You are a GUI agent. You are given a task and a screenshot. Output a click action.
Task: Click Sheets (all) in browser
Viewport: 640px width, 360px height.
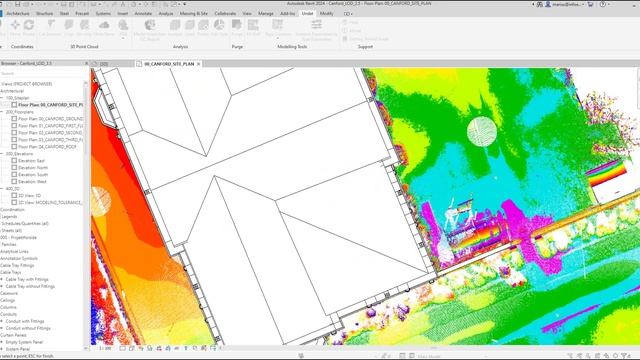(11, 231)
